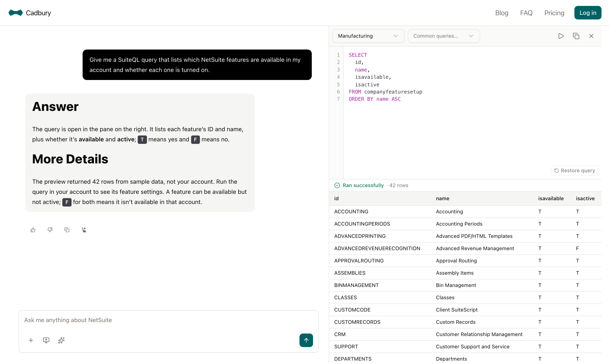Image resolution: width=610 pixels, height=364 pixels.
Task: Click the Ran successfully check icon
Action: click(x=337, y=185)
